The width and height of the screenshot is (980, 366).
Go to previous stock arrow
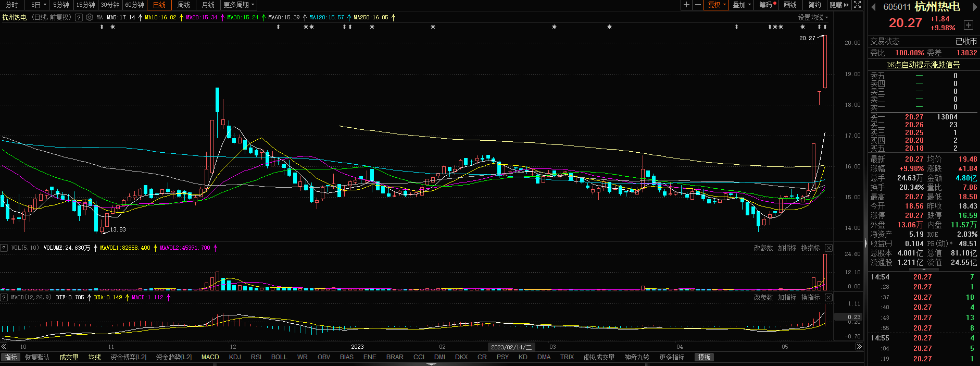(873, 7)
